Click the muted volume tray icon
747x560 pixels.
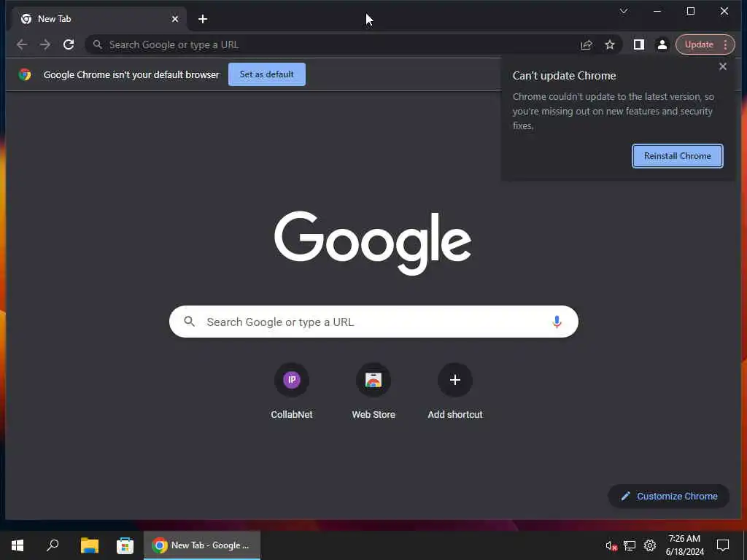coord(611,545)
